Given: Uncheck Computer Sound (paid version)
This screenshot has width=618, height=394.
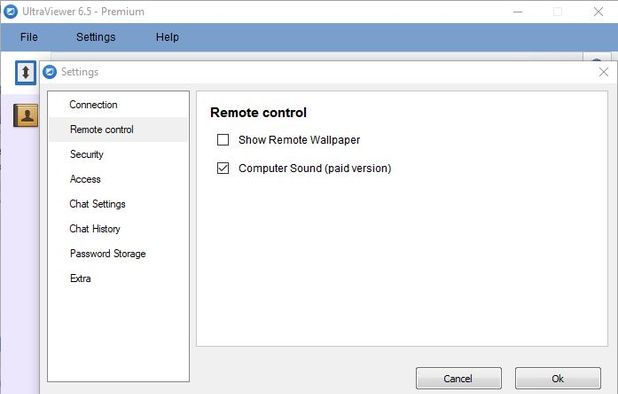Looking at the screenshot, I should click(223, 168).
